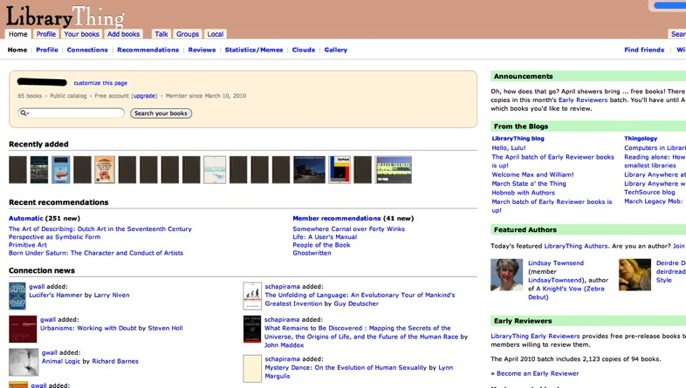686x388 pixels.
Task: Open Ghostwritten recommendation link
Action: click(312, 253)
